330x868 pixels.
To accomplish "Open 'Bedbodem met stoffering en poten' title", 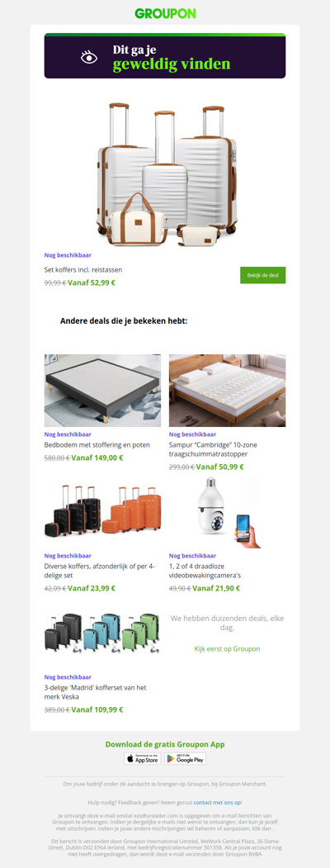I will click(x=97, y=444).
